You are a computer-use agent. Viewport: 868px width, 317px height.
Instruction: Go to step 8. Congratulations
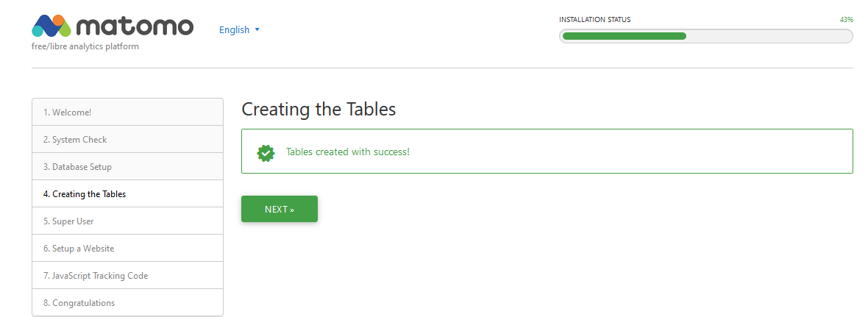(128, 302)
